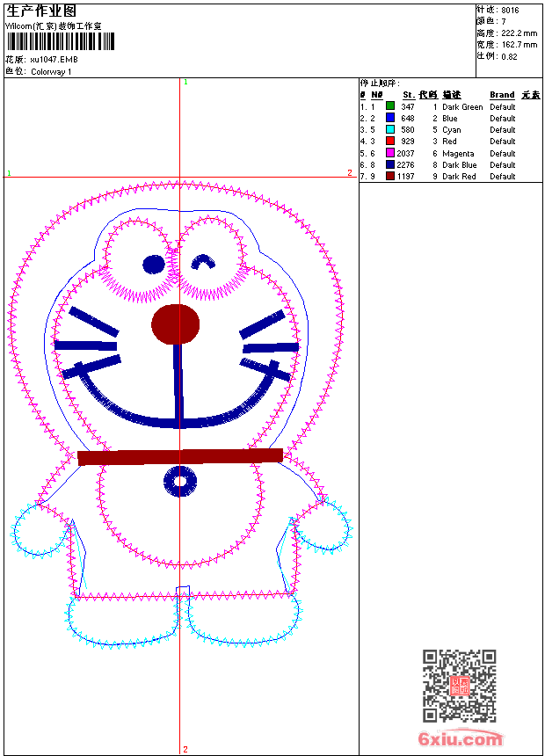Select the Red color swatch in row 4

click(x=390, y=141)
